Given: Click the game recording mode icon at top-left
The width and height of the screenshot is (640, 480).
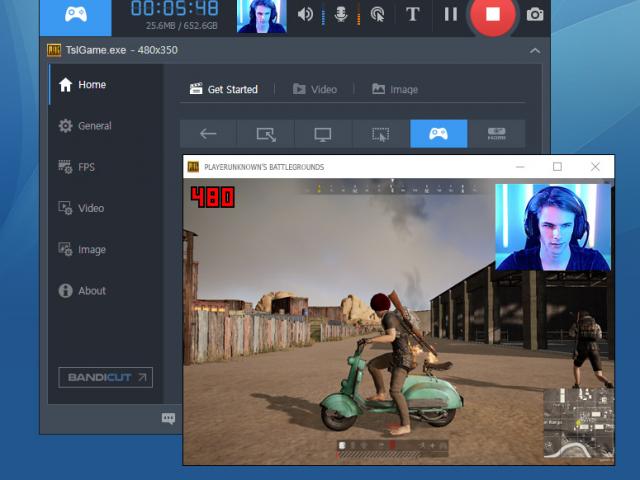Looking at the screenshot, I should click(75, 15).
